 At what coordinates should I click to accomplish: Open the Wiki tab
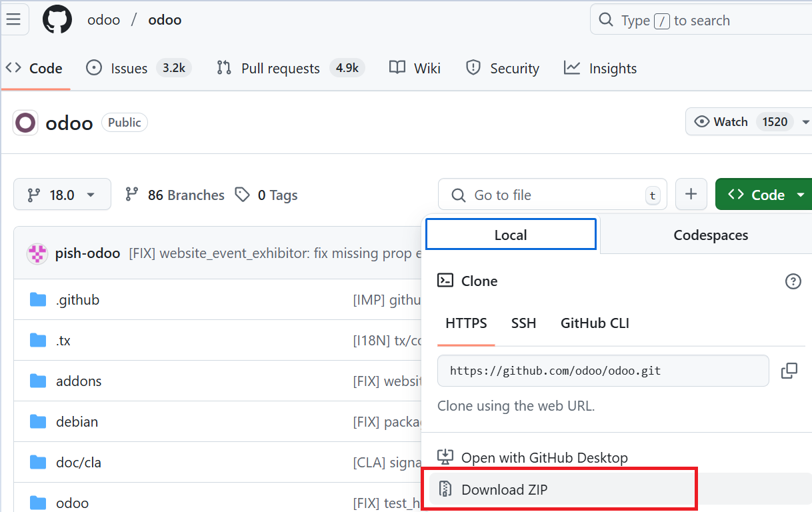[415, 68]
